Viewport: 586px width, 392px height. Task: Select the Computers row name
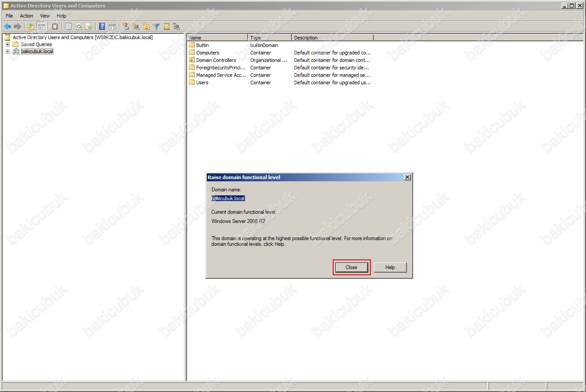(208, 53)
